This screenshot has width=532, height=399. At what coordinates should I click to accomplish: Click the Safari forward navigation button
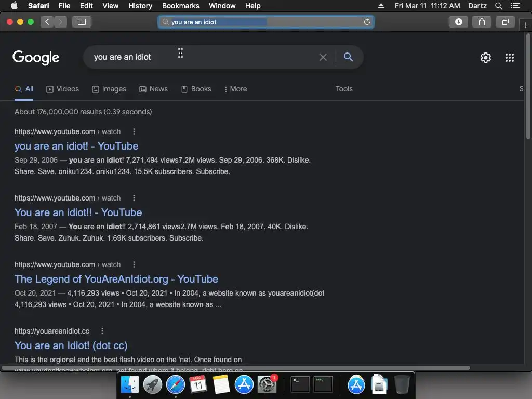[x=60, y=22]
